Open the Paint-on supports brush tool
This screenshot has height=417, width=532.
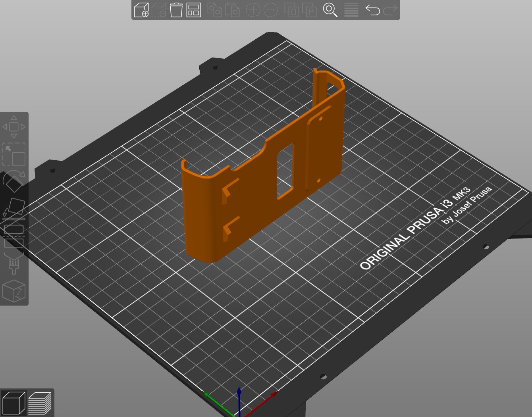click(x=14, y=263)
